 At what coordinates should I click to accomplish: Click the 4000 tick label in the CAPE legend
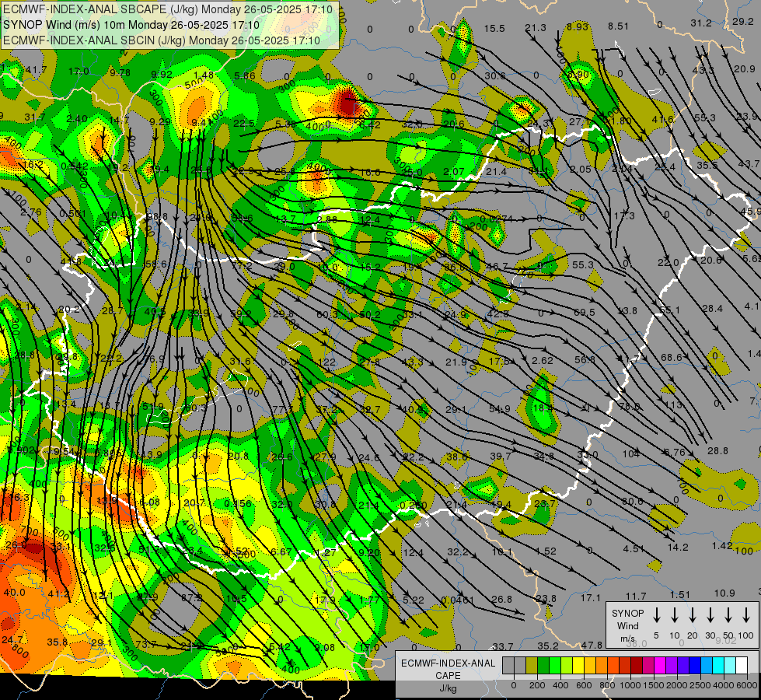pos(723,685)
